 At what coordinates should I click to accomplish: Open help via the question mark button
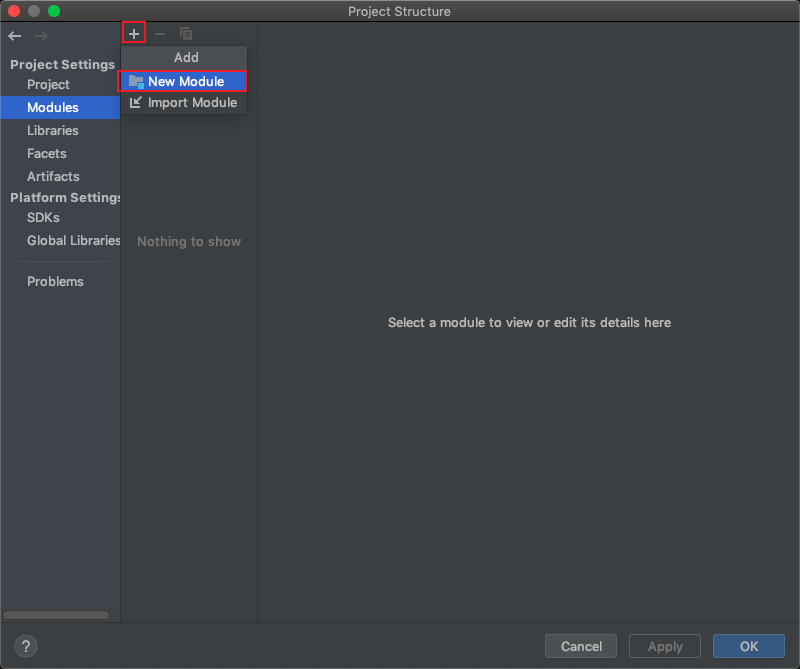tap(26, 646)
